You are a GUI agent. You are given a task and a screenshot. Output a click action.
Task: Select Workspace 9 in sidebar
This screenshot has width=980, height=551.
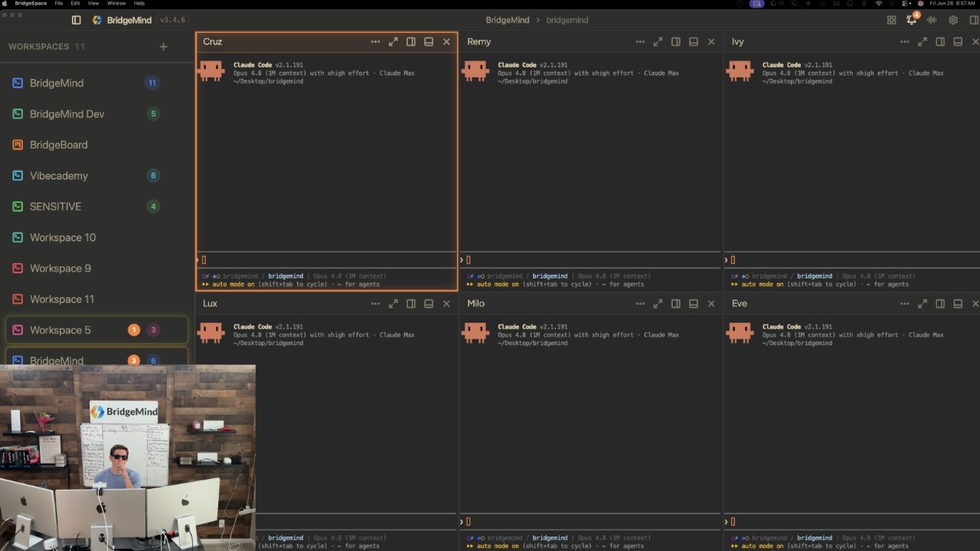(x=96, y=268)
